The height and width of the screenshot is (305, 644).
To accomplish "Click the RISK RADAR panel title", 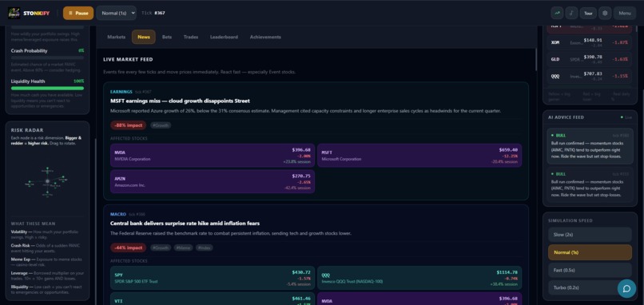I will [x=27, y=130].
